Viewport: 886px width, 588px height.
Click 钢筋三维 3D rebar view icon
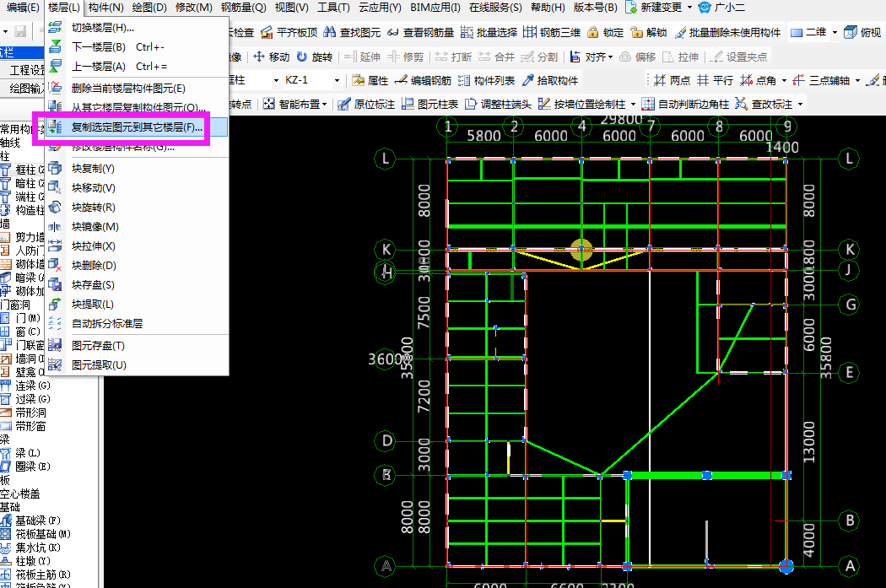point(530,33)
